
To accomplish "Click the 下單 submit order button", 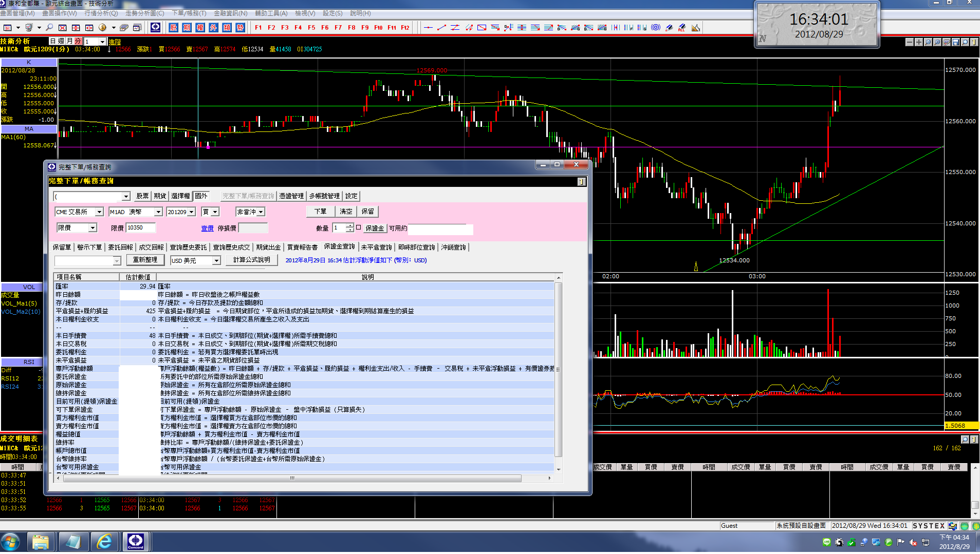I will (320, 212).
